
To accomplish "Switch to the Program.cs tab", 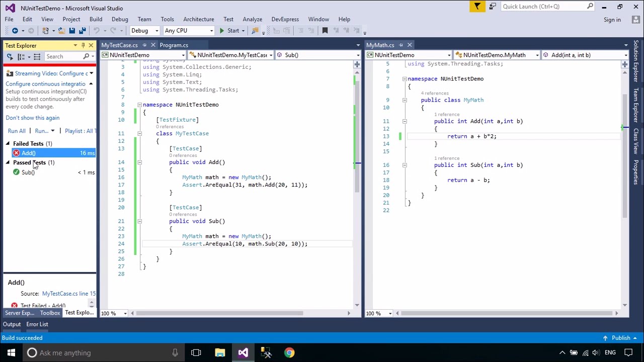I will (x=174, y=45).
